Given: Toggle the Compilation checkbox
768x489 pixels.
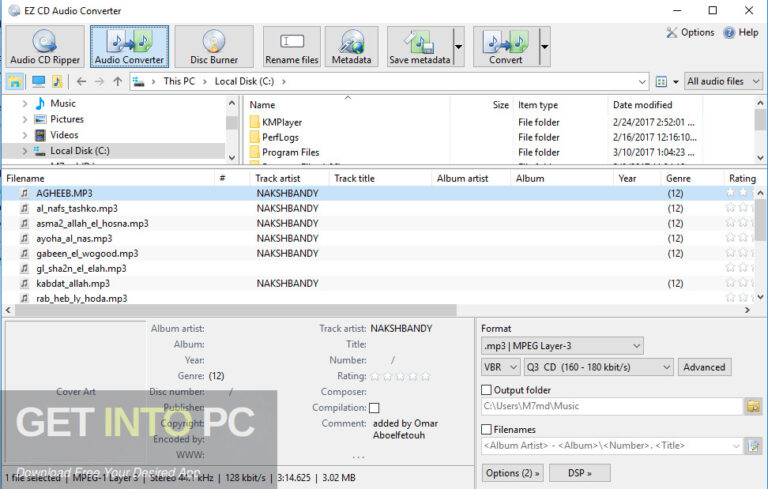Looking at the screenshot, I should [x=374, y=408].
